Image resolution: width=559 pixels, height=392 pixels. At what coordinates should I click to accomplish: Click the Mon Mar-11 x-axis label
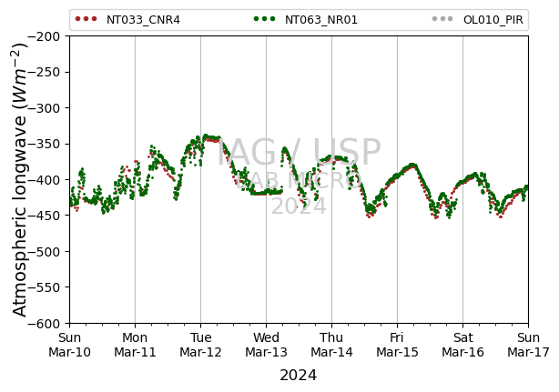click(x=135, y=345)
